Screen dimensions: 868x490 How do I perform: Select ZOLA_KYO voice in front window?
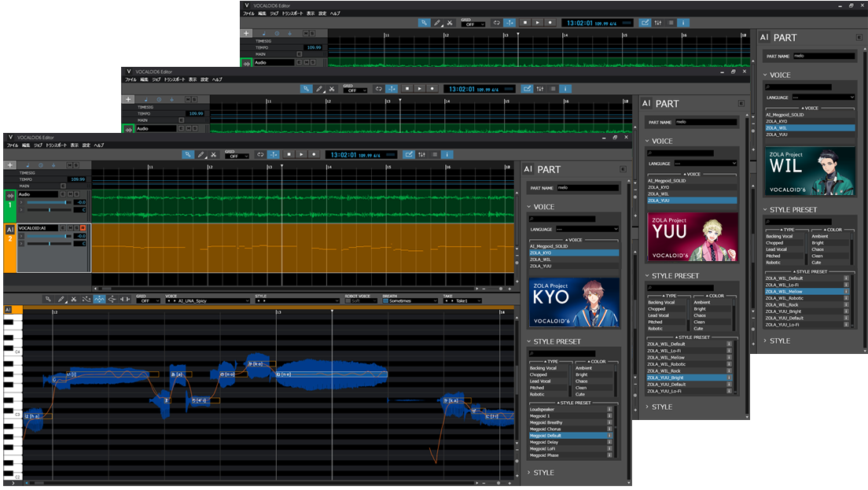tap(574, 253)
